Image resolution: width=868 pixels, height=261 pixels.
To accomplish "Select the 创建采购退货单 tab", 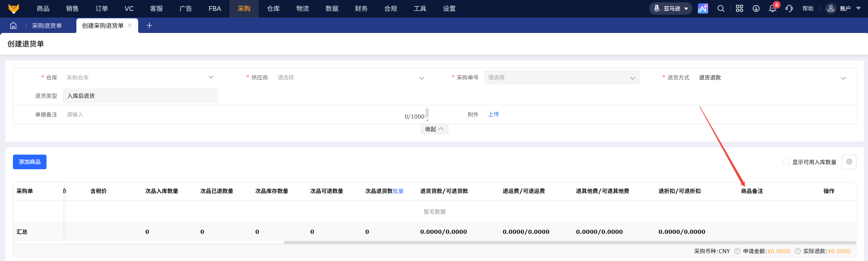I will point(103,25).
